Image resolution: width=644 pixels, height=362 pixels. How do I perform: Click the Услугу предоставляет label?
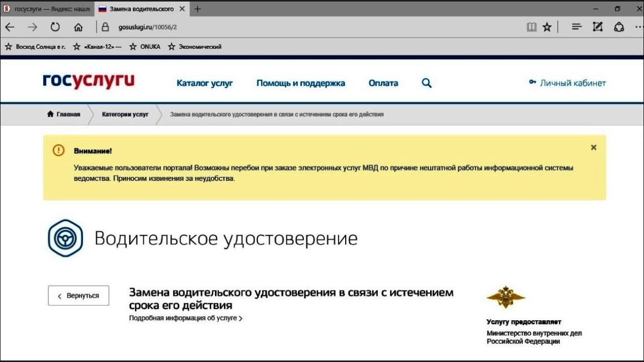coord(524,322)
